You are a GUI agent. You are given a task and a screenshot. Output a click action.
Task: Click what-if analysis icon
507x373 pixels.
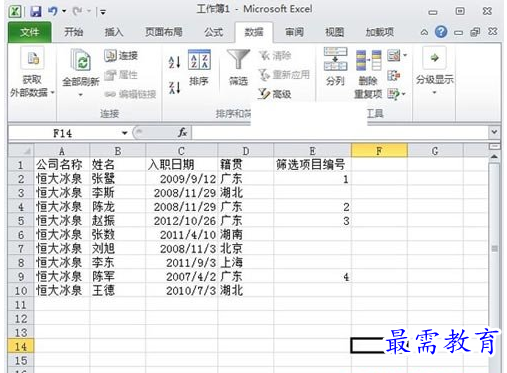click(x=393, y=94)
